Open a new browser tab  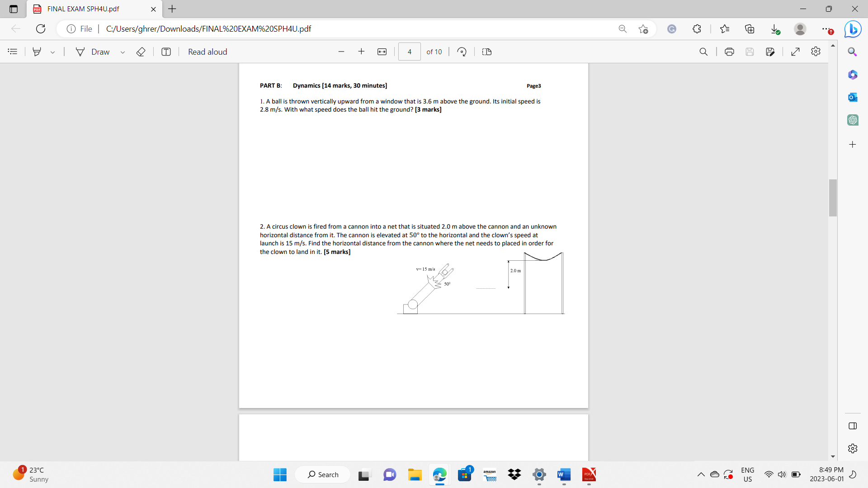point(172,9)
